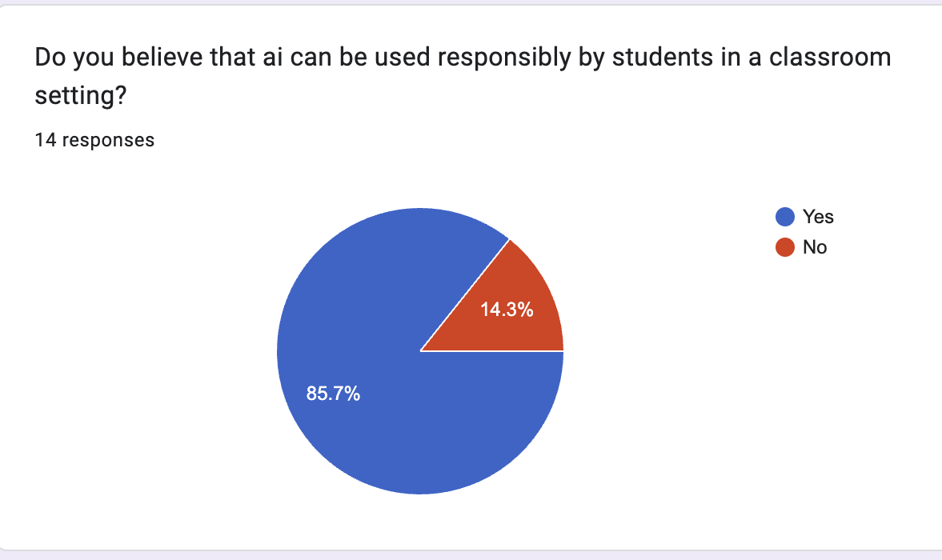The width and height of the screenshot is (942, 560).
Task: Select the "Yes" legend label
Action: [818, 217]
